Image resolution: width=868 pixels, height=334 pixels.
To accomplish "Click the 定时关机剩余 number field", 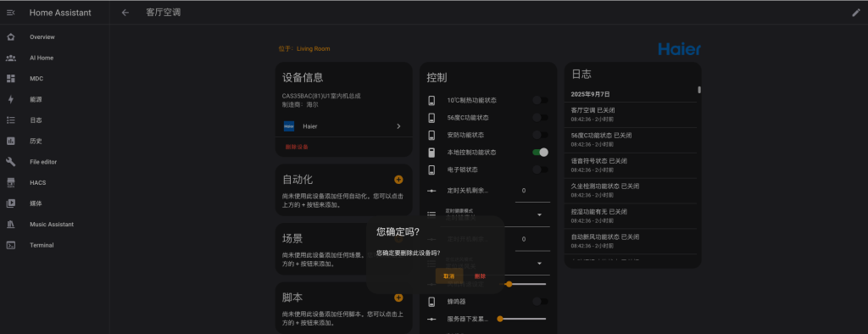I will point(532,191).
